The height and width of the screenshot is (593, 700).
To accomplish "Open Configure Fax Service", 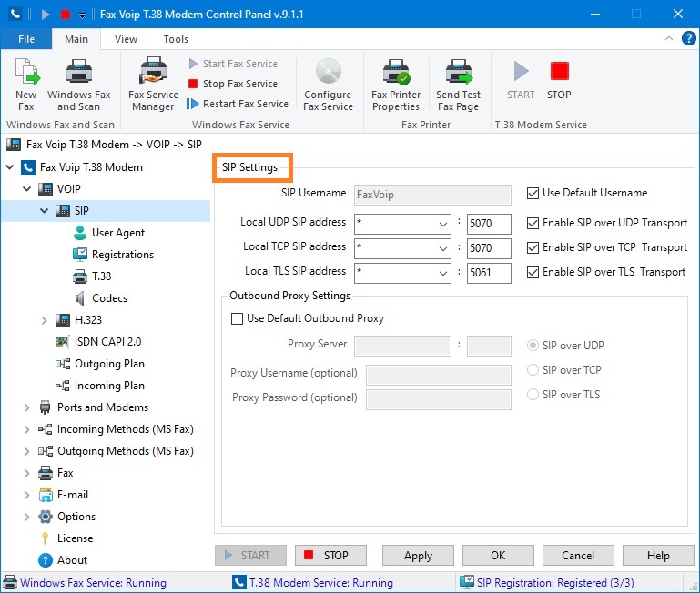I will click(328, 85).
